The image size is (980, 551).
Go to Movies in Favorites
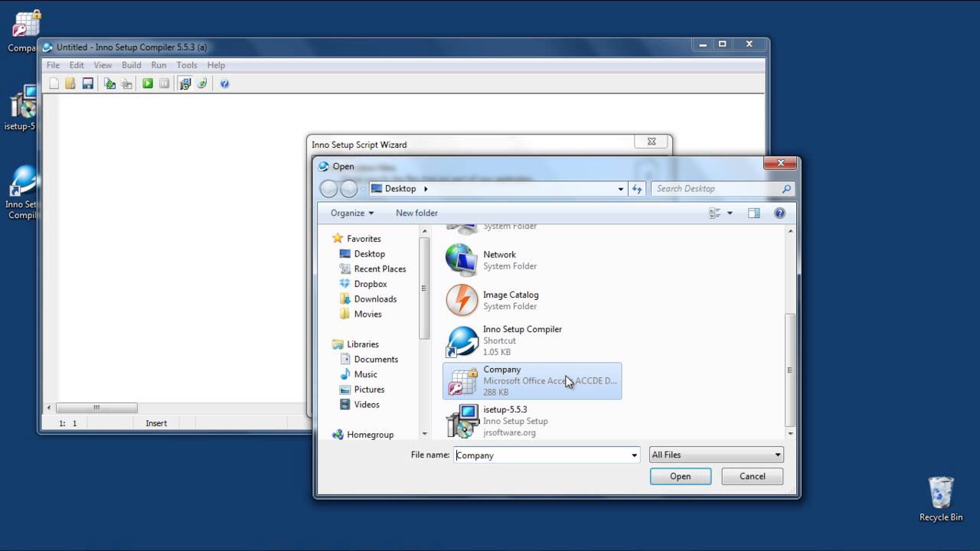(367, 314)
